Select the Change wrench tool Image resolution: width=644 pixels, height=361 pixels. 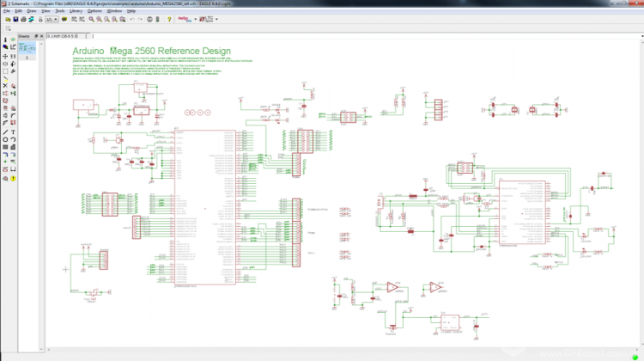(13, 70)
